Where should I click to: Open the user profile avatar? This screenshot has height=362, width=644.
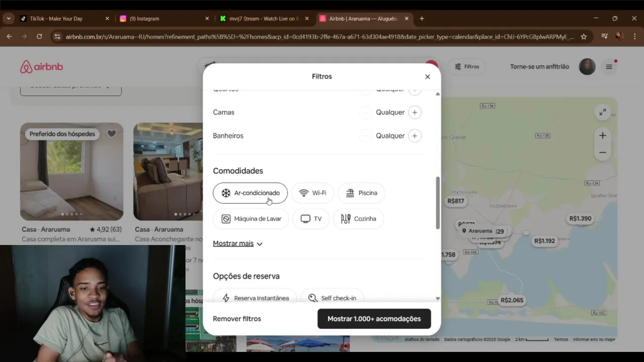(587, 66)
